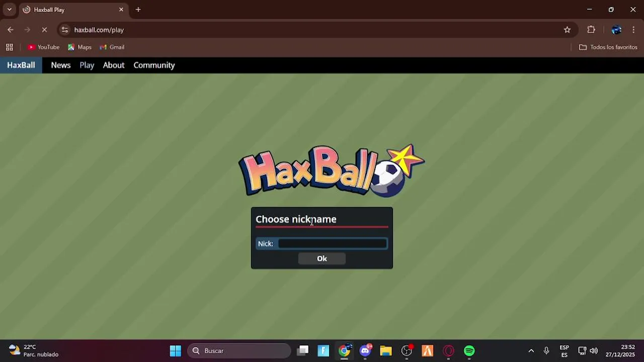Viewport: 644px width, 362px height.
Task: View site information icon in address bar
Action: 64,30
